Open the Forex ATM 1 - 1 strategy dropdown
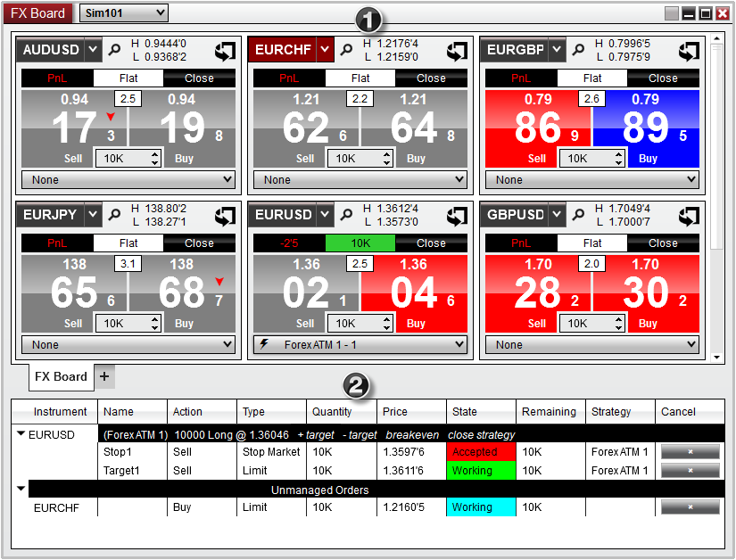Image resolution: width=736 pixels, height=560 pixels. (x=360, y=344)
